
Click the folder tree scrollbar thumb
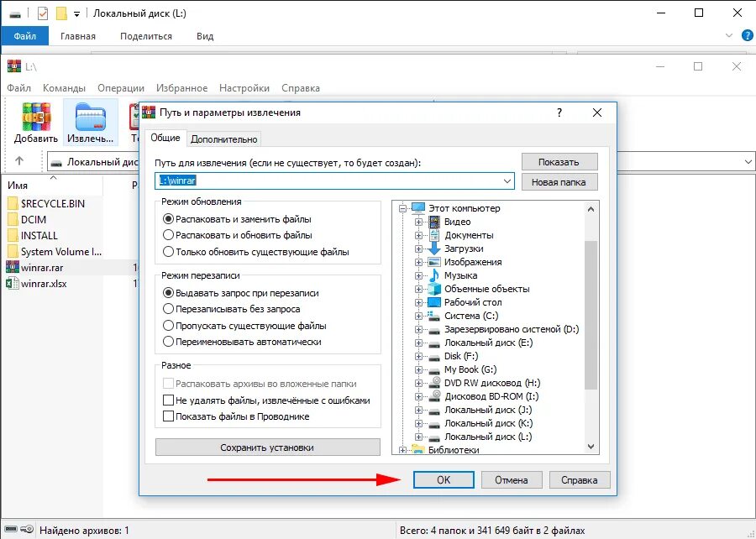click(x=591, y=315)
